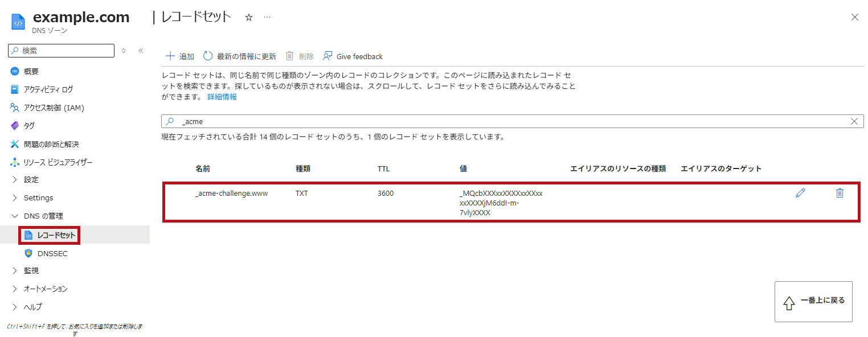Open アクティビティ ログ menu item
This screenshot has width=868, height=337.
point(48,89)
